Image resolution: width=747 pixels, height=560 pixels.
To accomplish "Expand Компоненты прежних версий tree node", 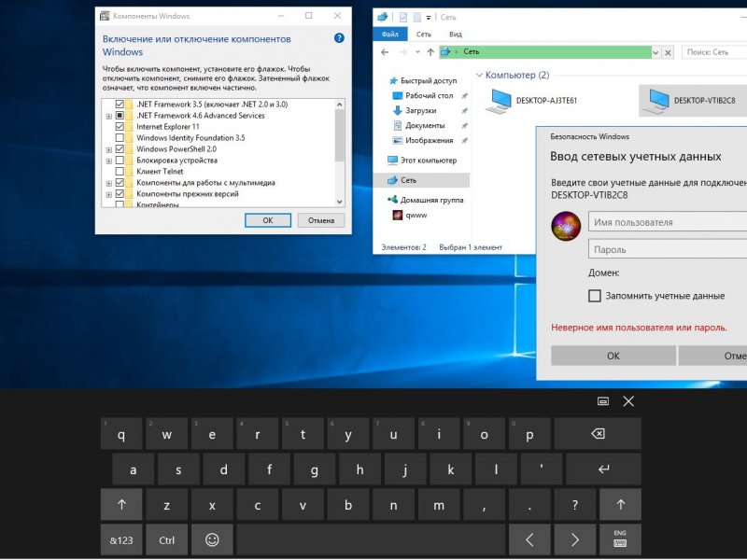I will (109, 195).
